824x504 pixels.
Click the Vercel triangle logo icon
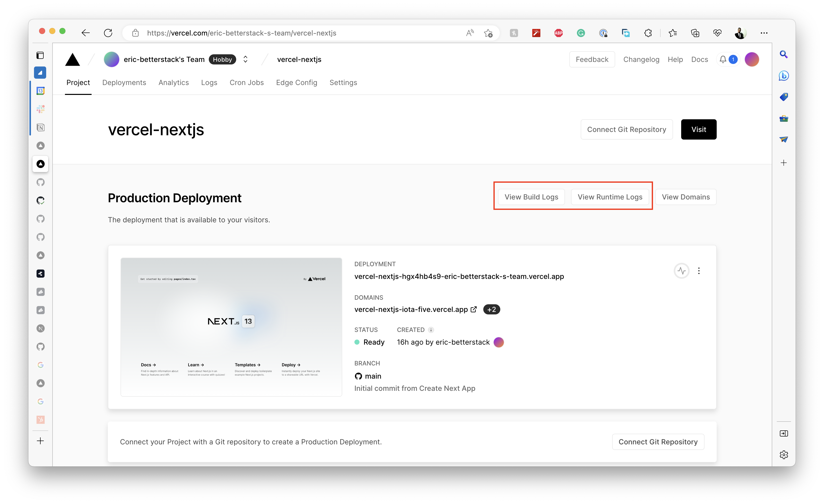(73, 59)
